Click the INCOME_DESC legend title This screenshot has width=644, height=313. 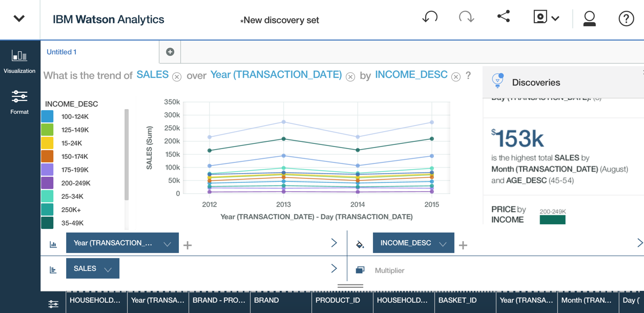point(72,104)
